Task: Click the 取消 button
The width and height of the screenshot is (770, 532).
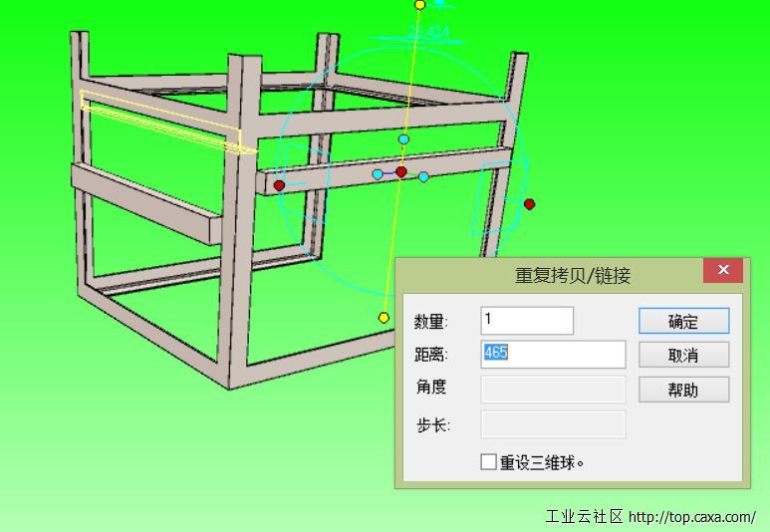Action: (x=684, y=355)
